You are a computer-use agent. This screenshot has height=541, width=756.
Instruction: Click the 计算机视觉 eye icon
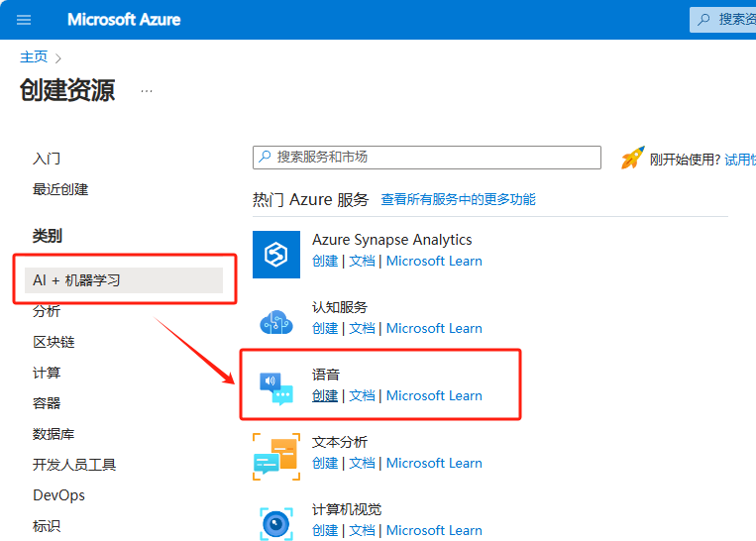(x=276, y=523)
